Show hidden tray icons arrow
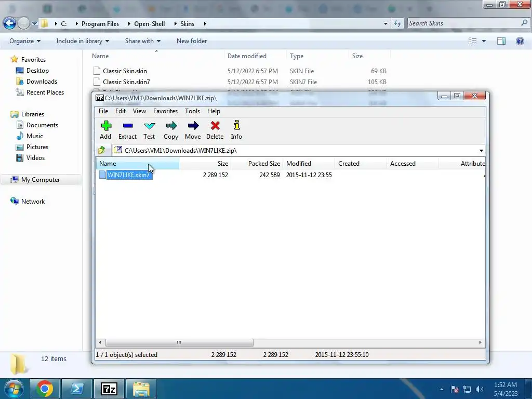 coord(442,389)
